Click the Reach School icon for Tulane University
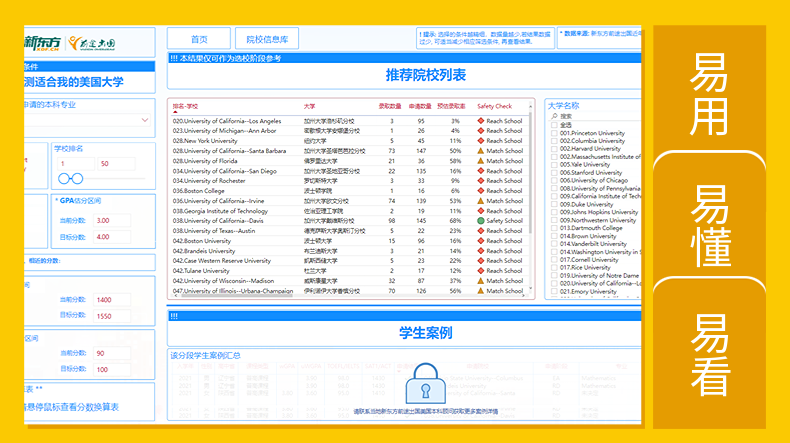The image size is (790, 443). tap(481, 271)
